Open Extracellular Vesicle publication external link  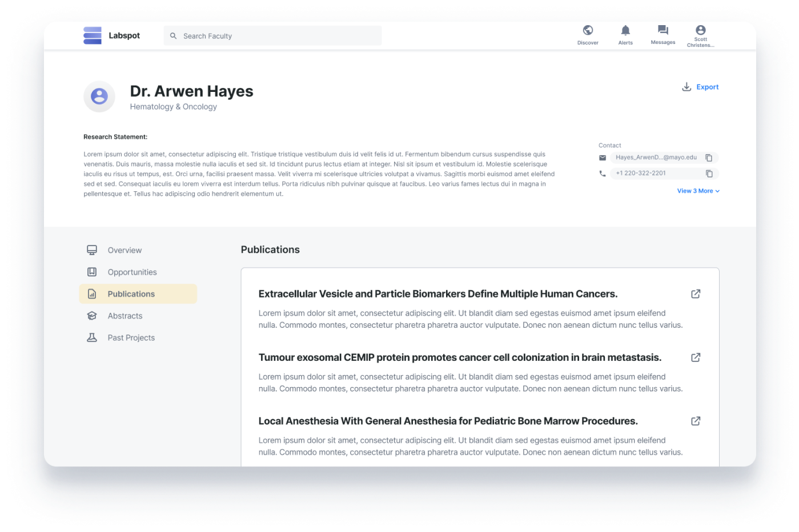696,294
